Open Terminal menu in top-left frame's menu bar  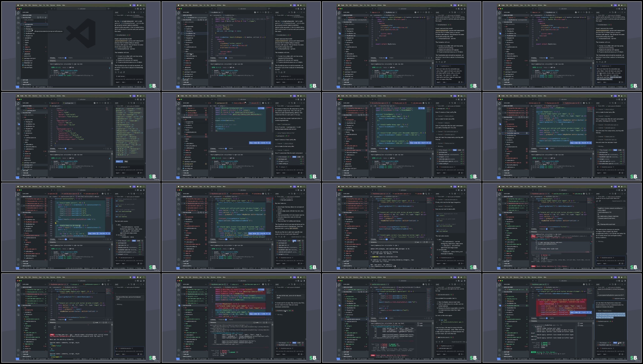pyautogui.click(x=53, y=5)
